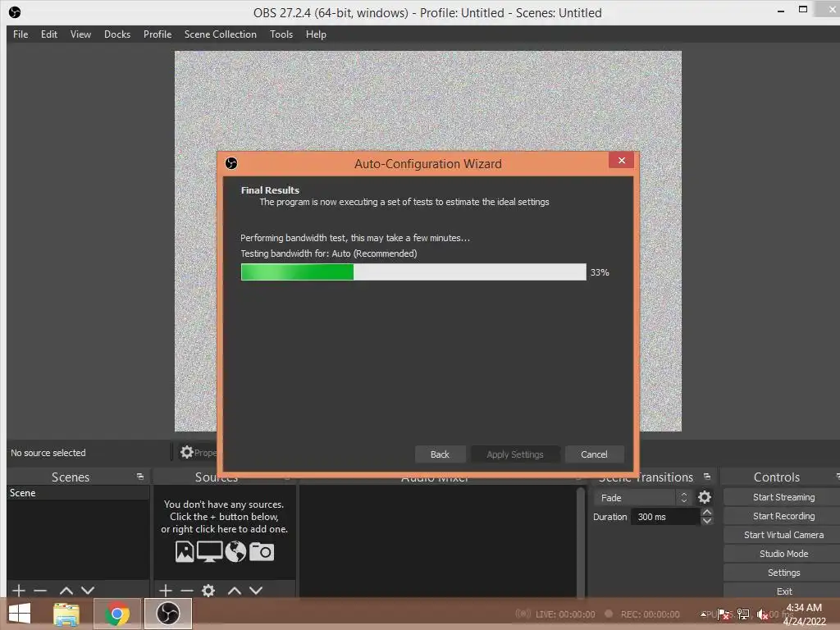Open source properties gear in Sources toolbar

point(208,591)
